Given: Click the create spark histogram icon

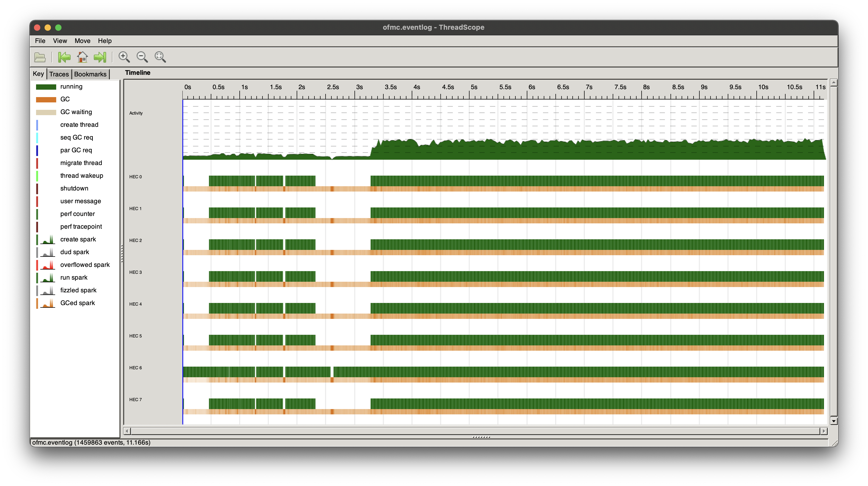Looking at the screenshot, I should point(47,240).
